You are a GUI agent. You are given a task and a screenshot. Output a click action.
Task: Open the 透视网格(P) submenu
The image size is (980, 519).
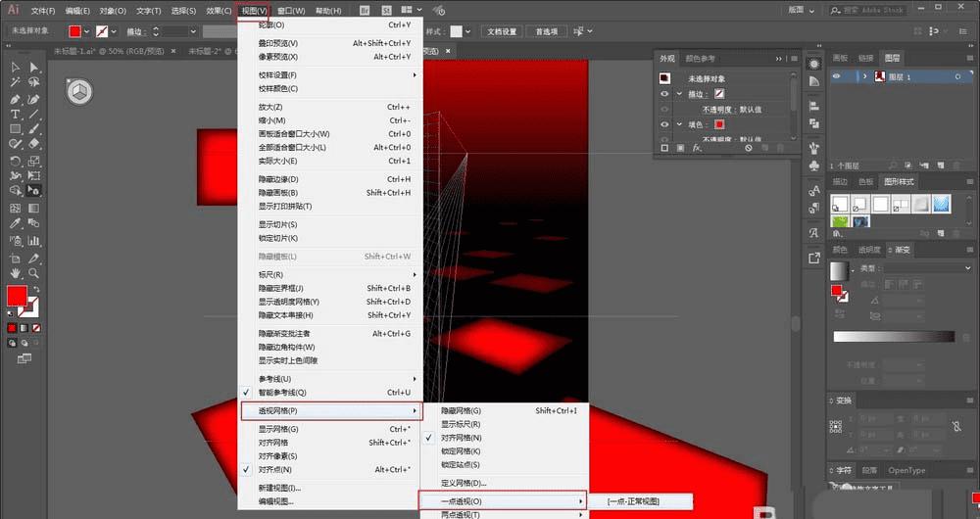pyautogui.click(x=331, y=411)
